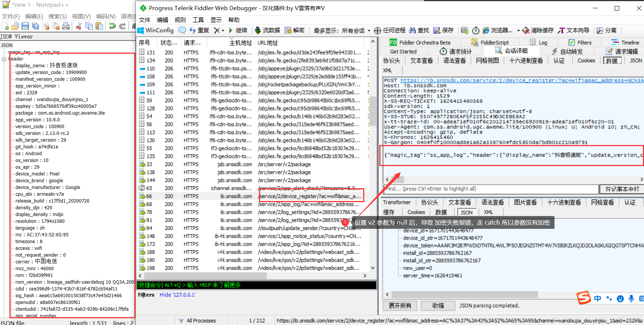Click 在记事本中打开 button beside the find box

(622, 189)
